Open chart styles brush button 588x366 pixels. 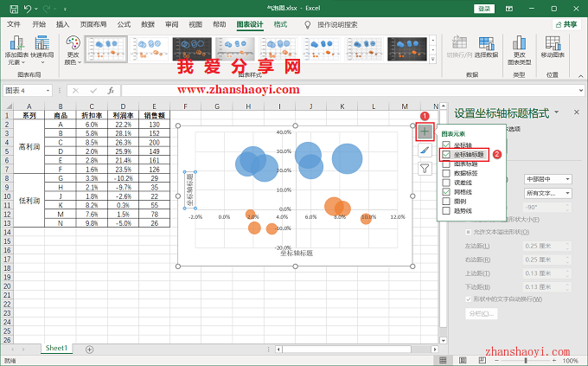point(425,151)
